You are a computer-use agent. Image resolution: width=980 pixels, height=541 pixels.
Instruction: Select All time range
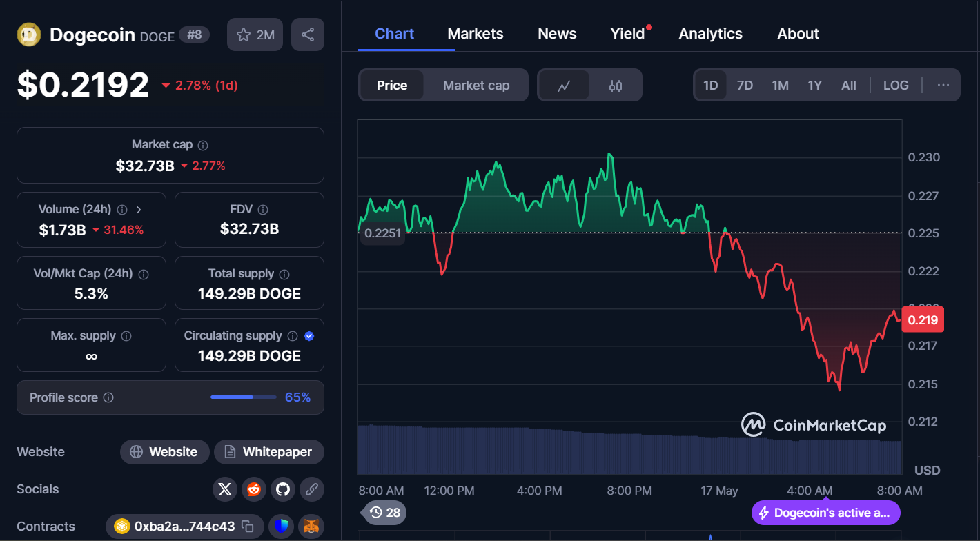849,86
